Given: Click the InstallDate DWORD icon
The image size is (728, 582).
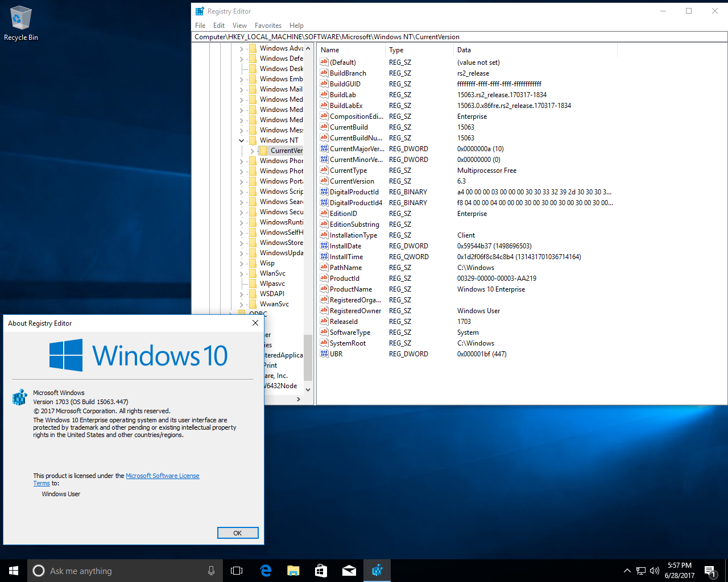Looking at the screenshot, I should [x=324, y=246].
